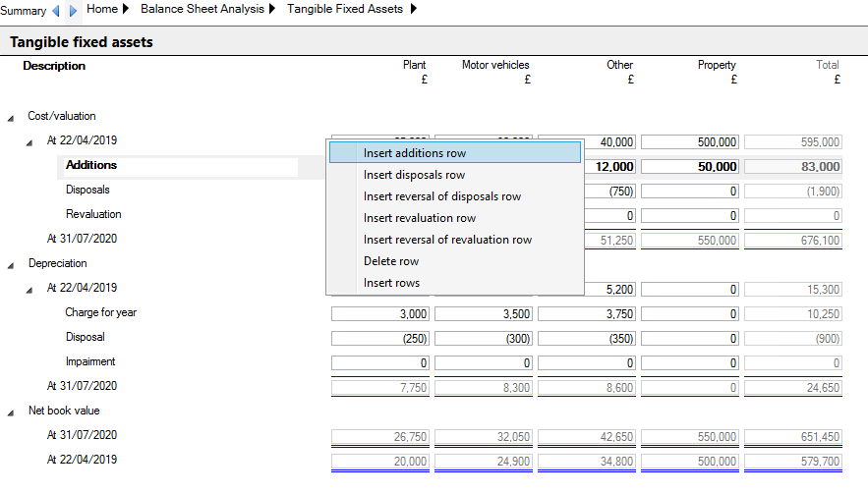Choose Insert reversal of disposals row
The height and width of the screenshot is (494, 868).
455,196
